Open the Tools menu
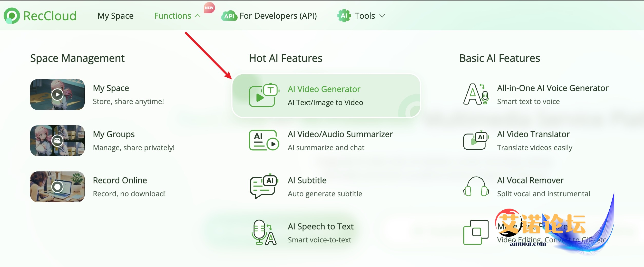Screen dimensions: 644x267 point(365,16)
